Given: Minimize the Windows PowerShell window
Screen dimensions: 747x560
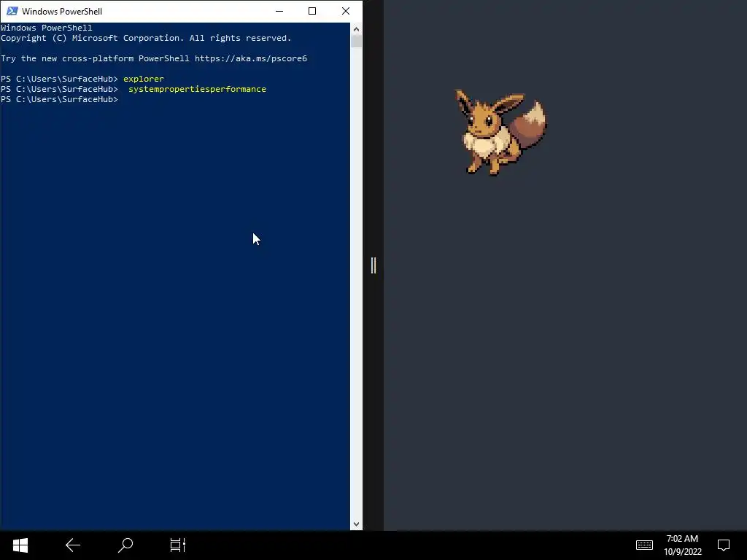Looking at the screenshot, I should (279, 11).
